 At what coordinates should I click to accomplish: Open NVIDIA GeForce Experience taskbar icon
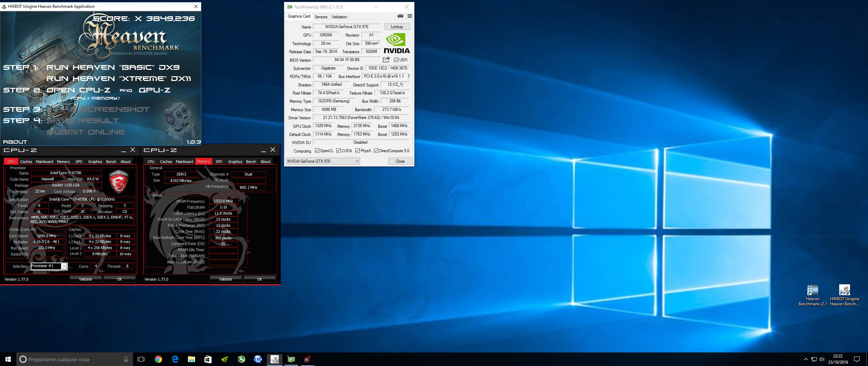224,359
